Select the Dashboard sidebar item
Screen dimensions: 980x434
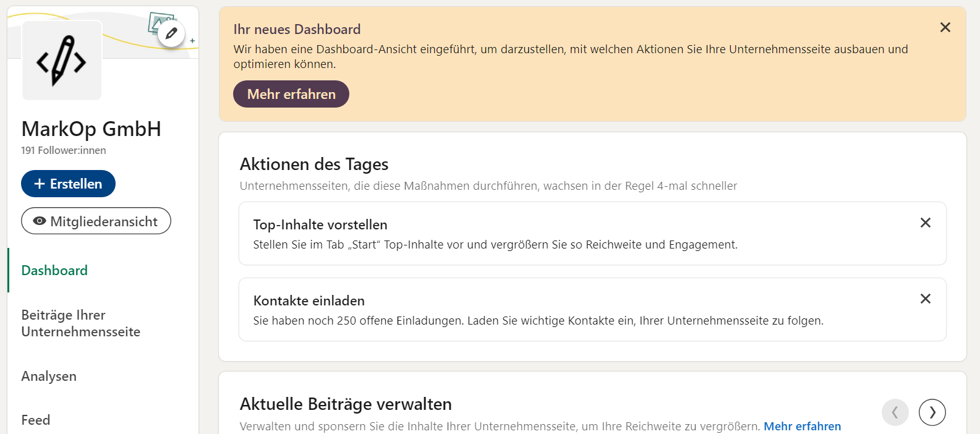point(54,270)
